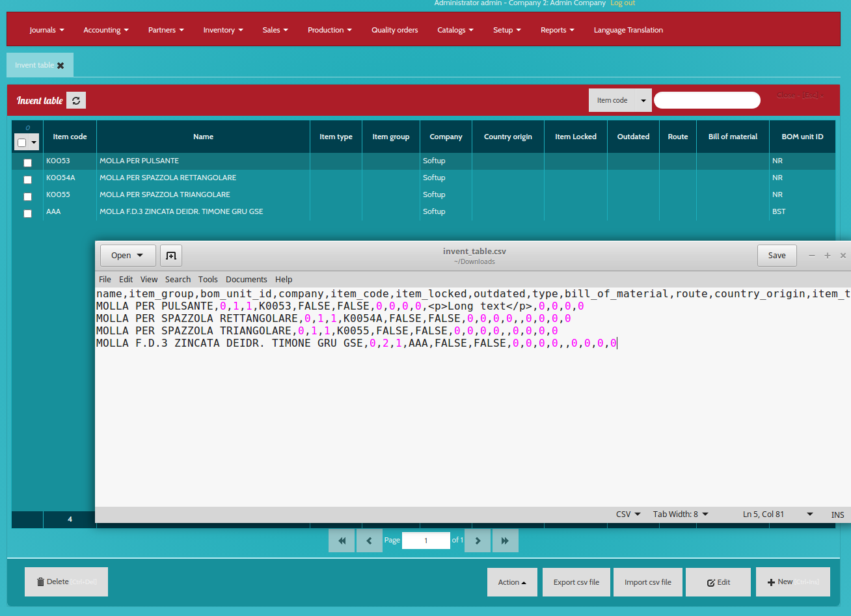Open the Journals dropdown menu

(47, 30)
